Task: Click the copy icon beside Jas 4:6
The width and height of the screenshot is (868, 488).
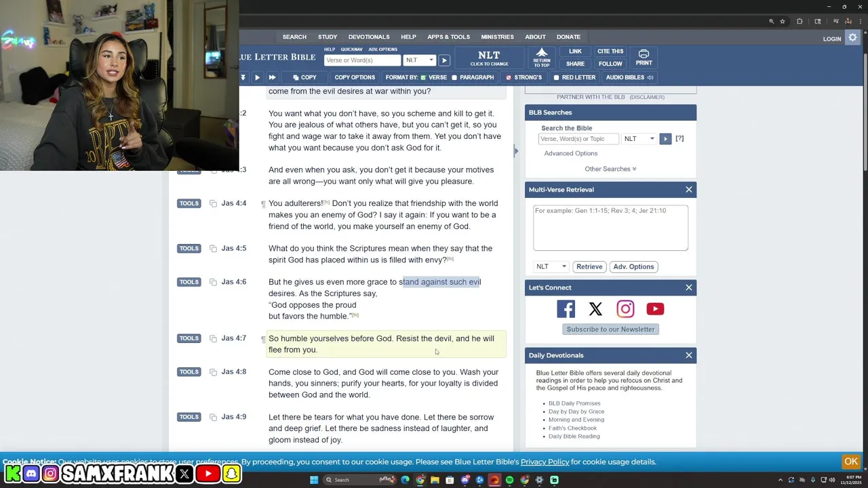Action: click(x=213, y=282)
